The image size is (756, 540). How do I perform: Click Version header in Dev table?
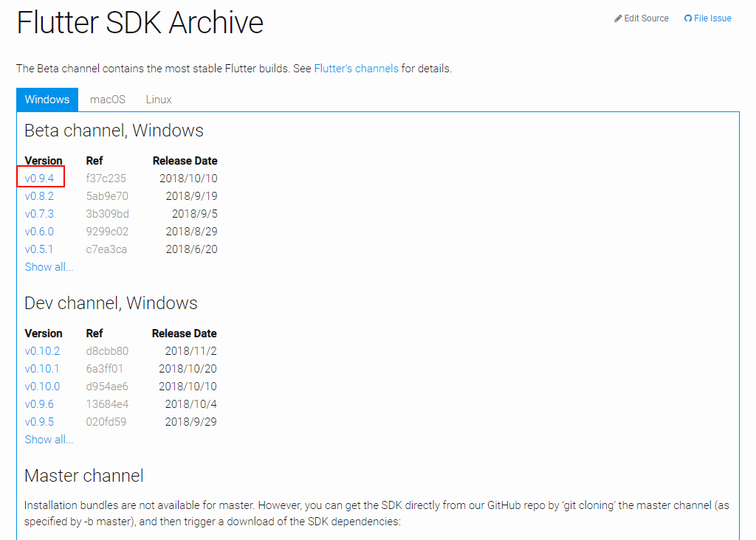pyautogui.click(x=44, y=333)
